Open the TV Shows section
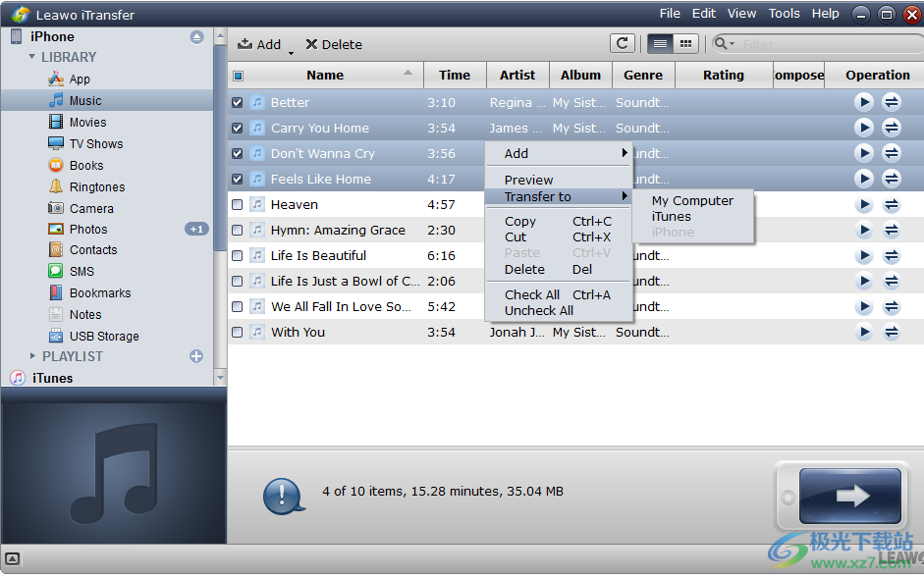The image size is (924, 579). pos(95,143)
